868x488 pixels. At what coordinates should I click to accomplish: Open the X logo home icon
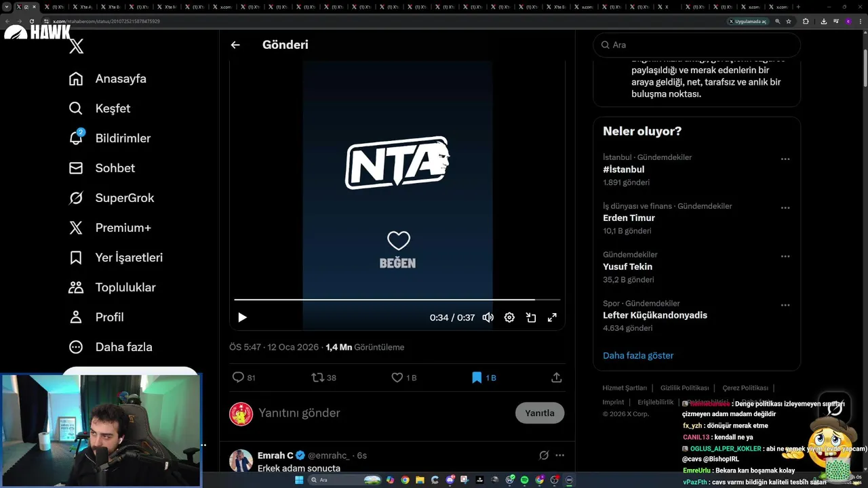(77, 46)
